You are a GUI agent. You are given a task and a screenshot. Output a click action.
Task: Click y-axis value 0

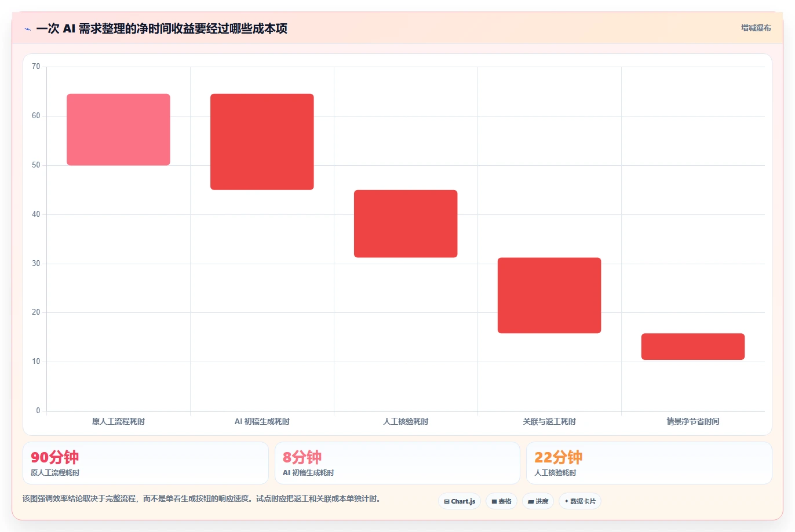[x=38, y=411]
